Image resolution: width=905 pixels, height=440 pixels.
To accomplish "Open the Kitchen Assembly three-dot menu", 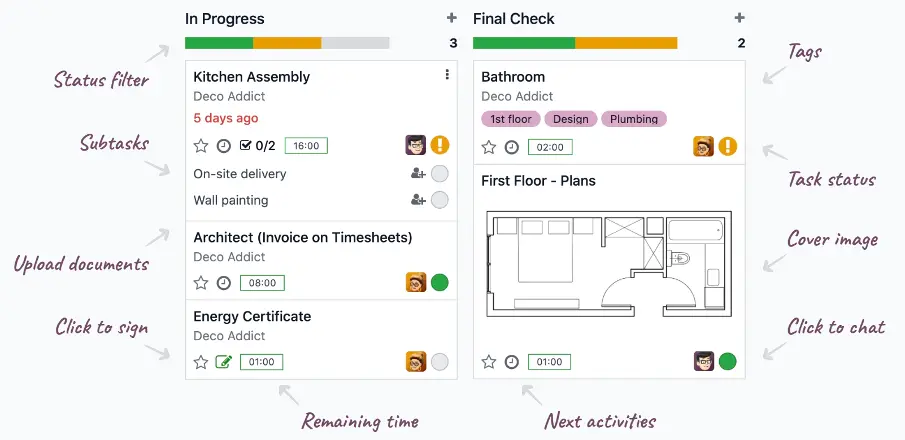I will pos(447,74).
